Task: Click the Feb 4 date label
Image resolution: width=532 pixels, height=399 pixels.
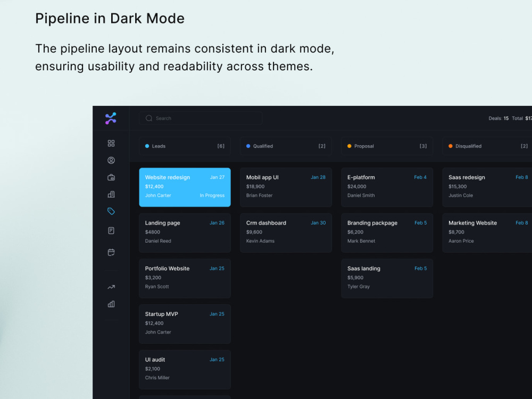Action: point(420,177)
